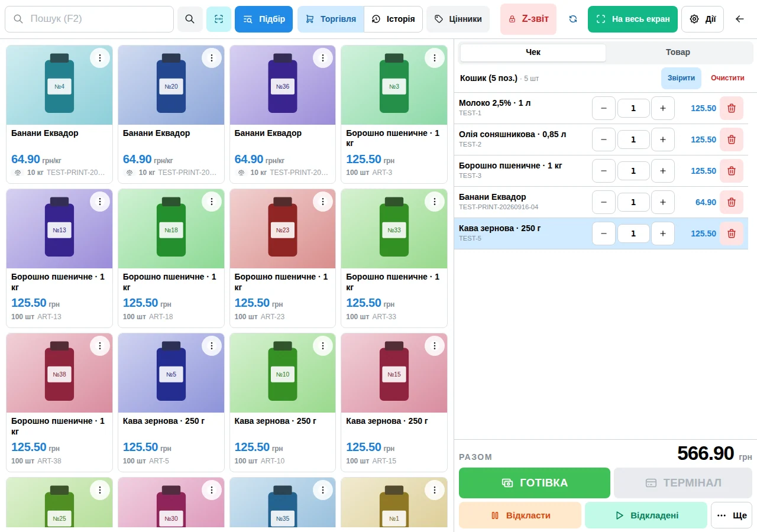
Task: Open options menu on product card №4
Action: coord(100,58)
